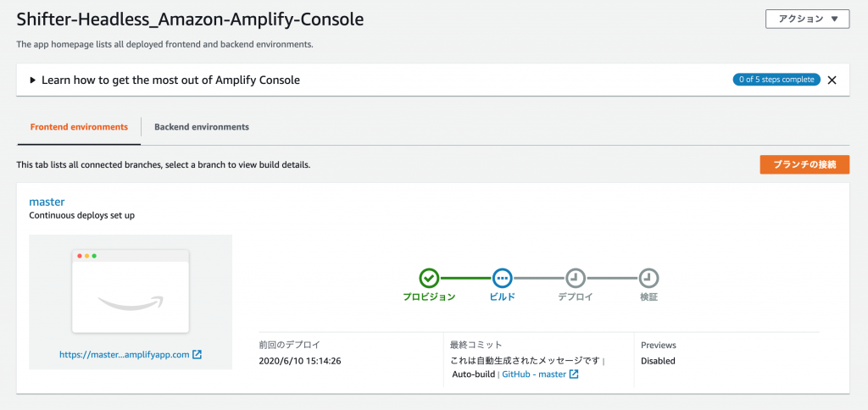
Task: Click the 0 of 5 steps complete badge
Action: 776,79
